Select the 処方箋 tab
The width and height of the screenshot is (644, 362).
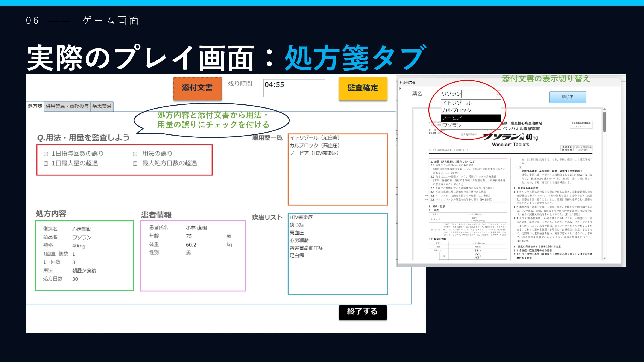pos(35,106)
